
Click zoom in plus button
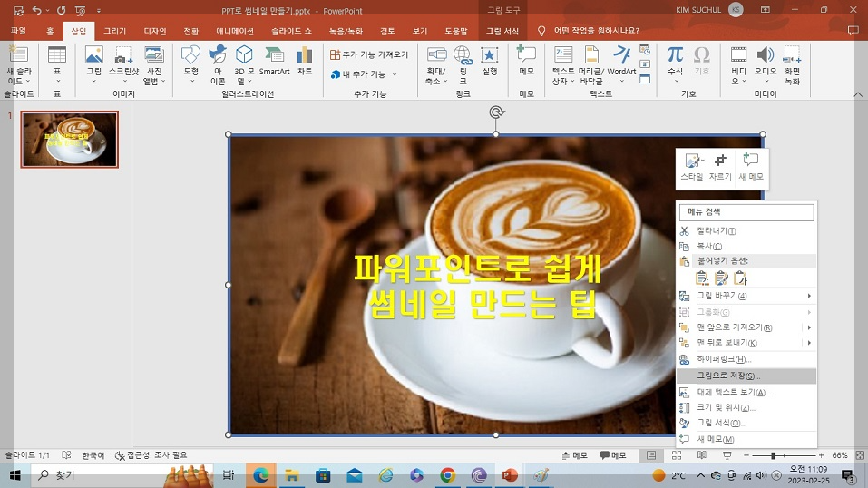tap(821, 455)
